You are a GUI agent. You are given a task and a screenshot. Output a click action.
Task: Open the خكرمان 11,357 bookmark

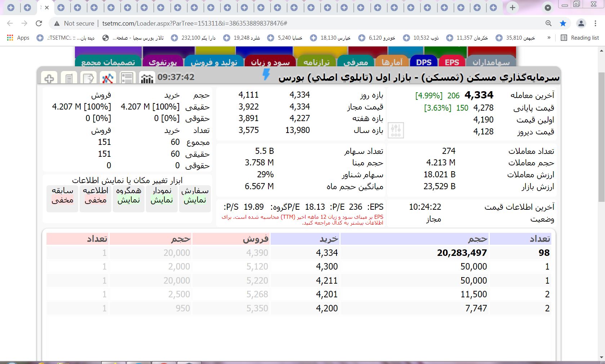(467, 38)
